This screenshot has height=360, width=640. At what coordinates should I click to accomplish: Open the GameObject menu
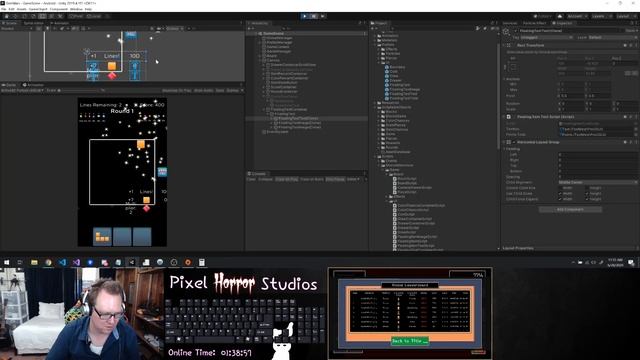(38, 9)
